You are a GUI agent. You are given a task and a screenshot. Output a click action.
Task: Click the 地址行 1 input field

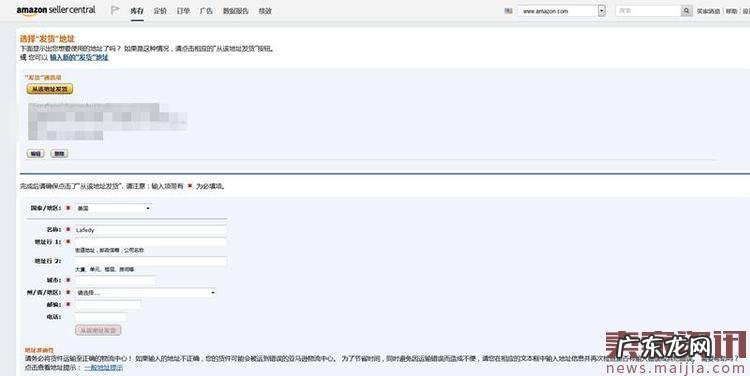(151, 242)
